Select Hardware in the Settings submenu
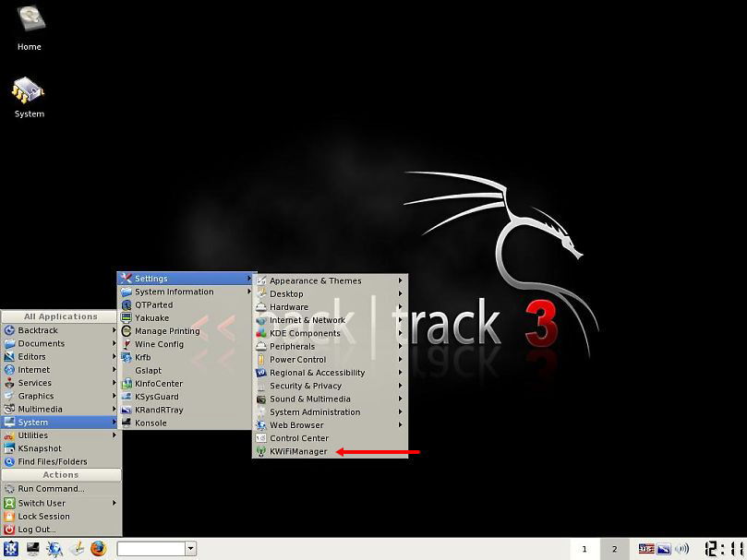Viewport: 747px width, 560px height. (330, 307)
